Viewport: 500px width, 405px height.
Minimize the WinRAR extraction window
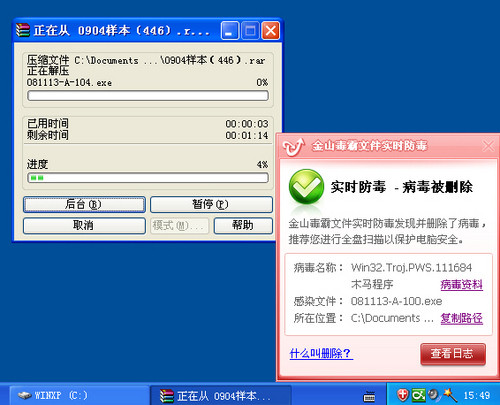pyautogui.click(x=230, y=31)
